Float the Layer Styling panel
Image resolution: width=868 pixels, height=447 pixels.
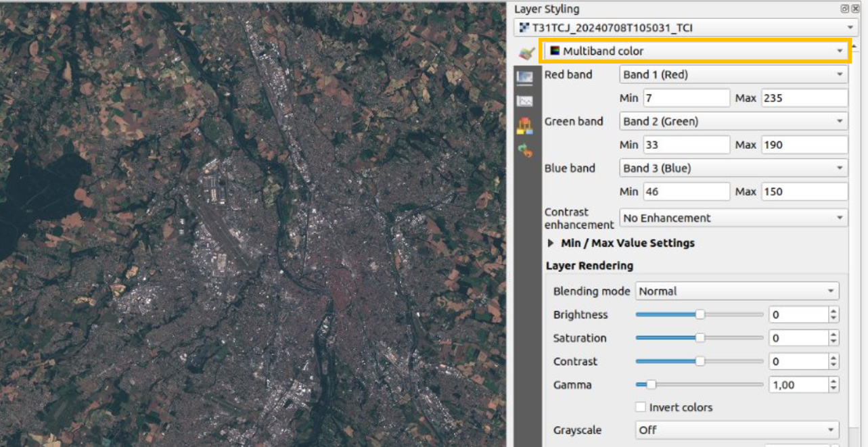845,9
